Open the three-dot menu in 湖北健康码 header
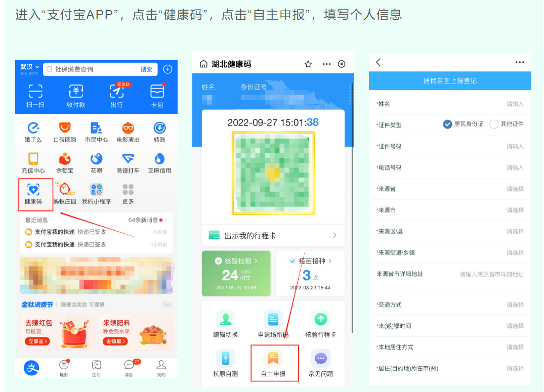 pos(326,64)
